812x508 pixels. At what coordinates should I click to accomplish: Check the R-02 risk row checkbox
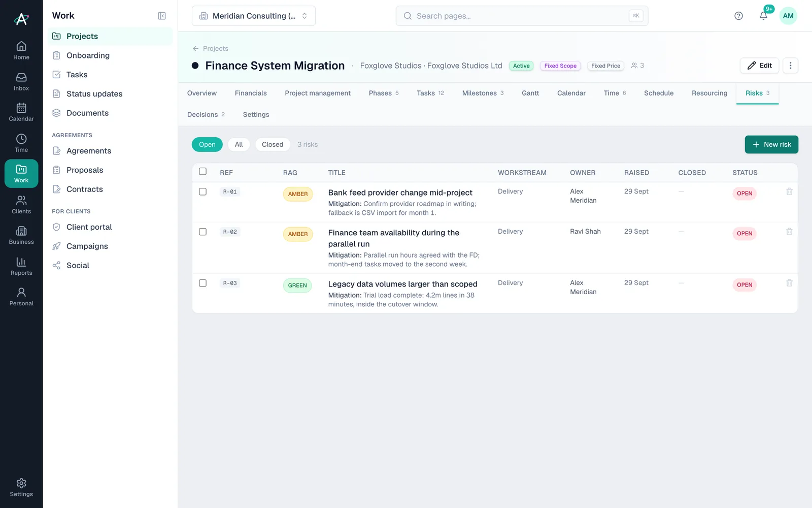[x=202, y=232]
